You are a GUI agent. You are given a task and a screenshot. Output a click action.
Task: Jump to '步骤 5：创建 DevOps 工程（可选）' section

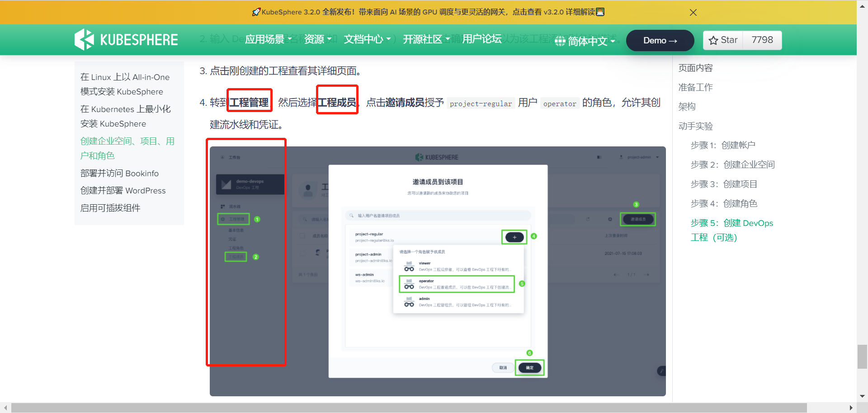coord(732,230)
